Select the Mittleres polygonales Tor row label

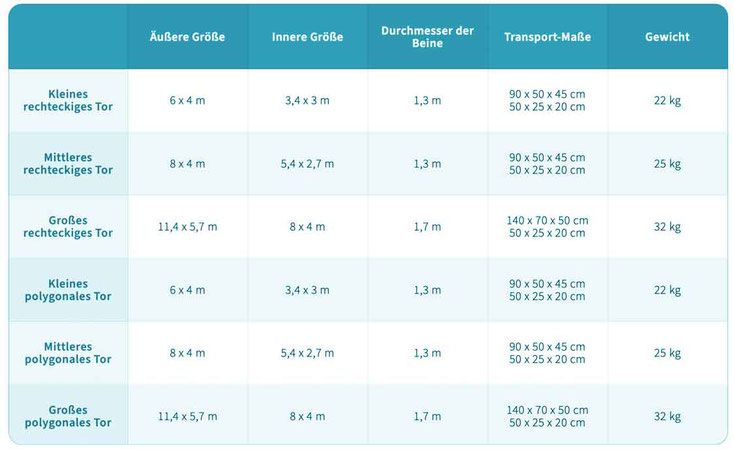(68, 353)
